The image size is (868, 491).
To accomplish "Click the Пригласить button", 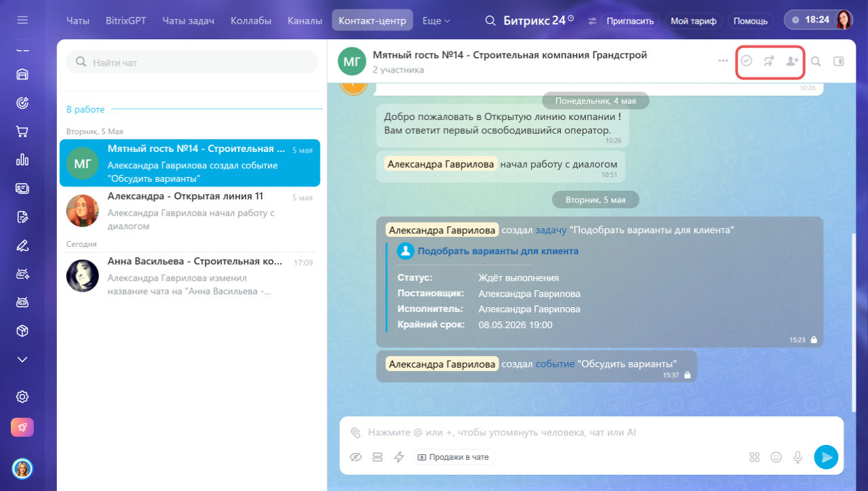I will tap(630, 21).
